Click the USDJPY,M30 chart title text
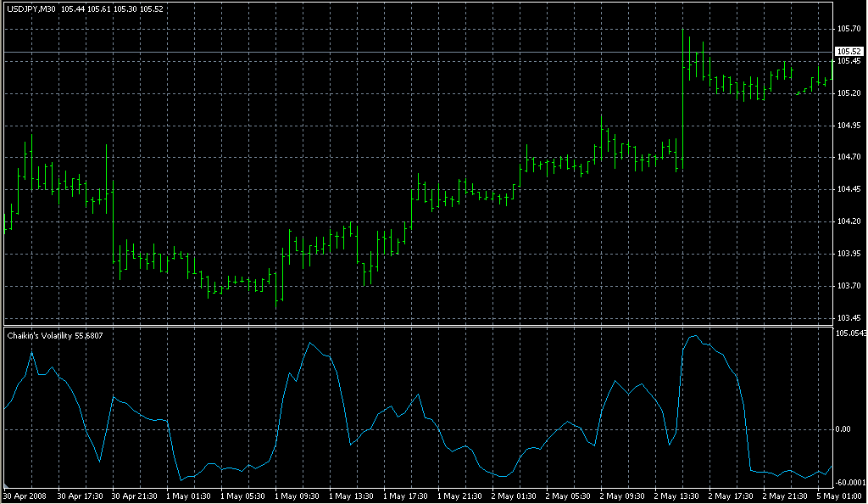Image resolution: width=868 pixels, height=504 pixels. click(x=31, y=8)
